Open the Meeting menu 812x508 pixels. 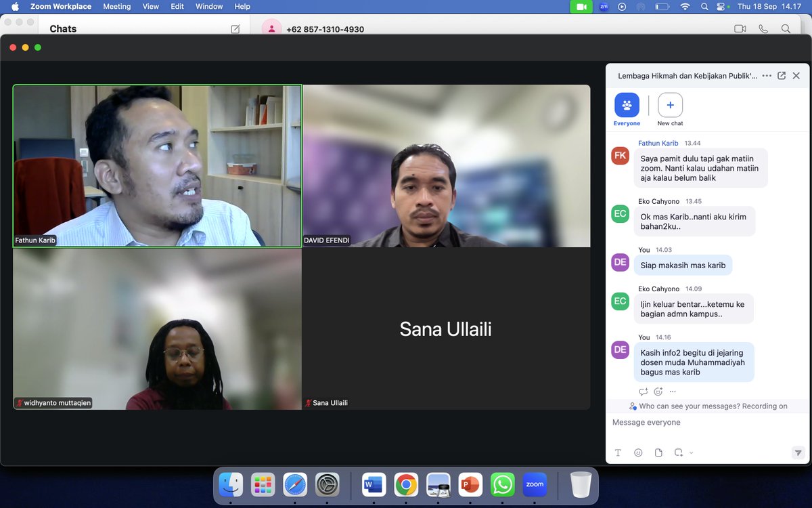[x=116, y=7]
